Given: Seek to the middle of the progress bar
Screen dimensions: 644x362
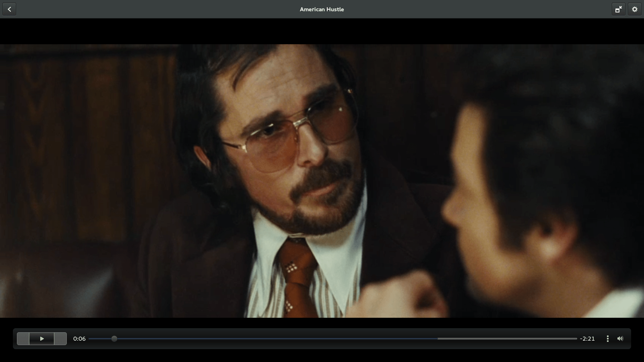Looking at the screenshot, I should click(x=333, y=339).
